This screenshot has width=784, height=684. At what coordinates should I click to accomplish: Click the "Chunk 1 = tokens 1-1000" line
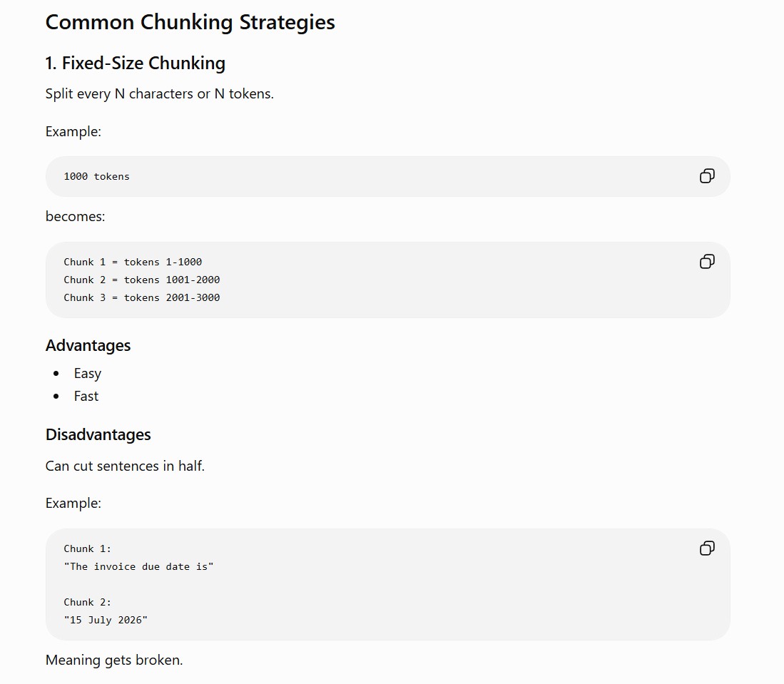coord(133,262)
